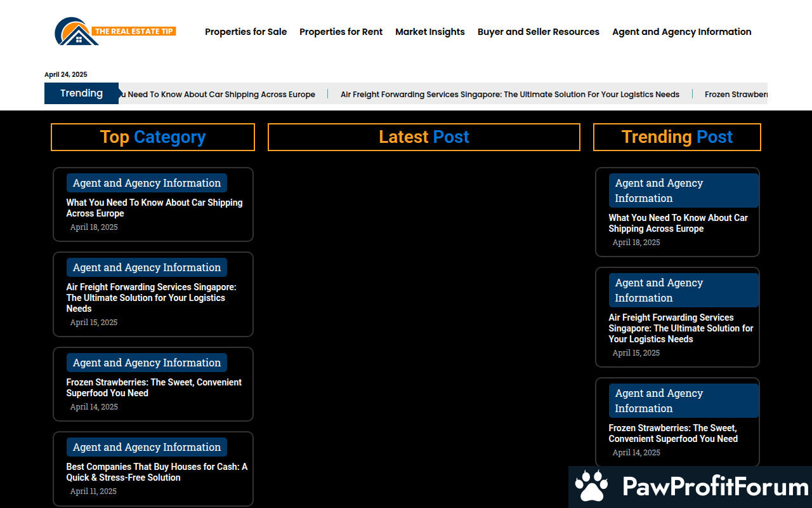Open Car Shipping headline in trending ticker
The width and height of the screenshot is (812, 508).
click(219, 95)
